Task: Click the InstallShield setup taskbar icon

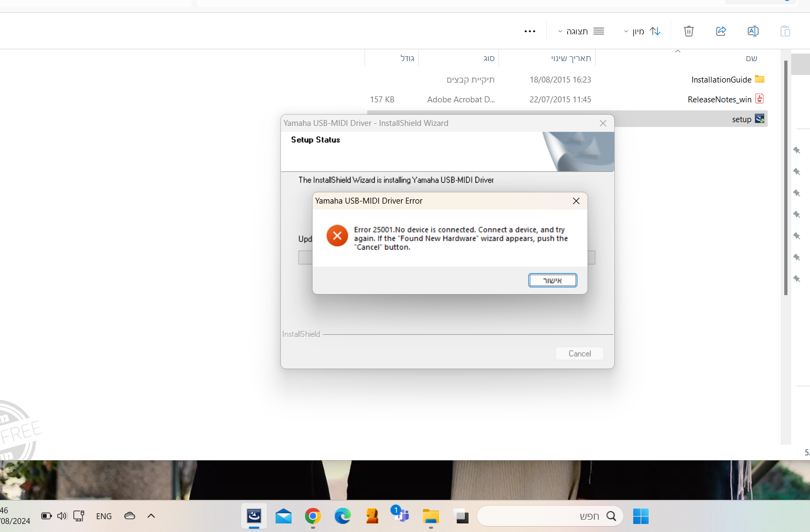Action: click(254, 516)
